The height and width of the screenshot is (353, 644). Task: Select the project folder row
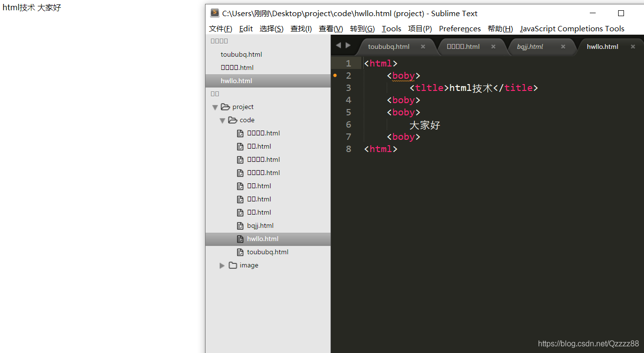tap(268, 107)
